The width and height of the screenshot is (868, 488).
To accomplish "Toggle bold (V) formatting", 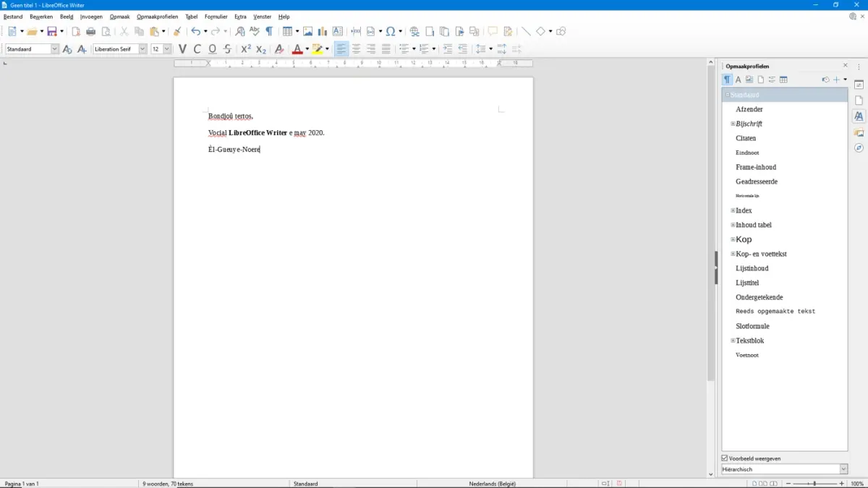I will coord(182,49).
